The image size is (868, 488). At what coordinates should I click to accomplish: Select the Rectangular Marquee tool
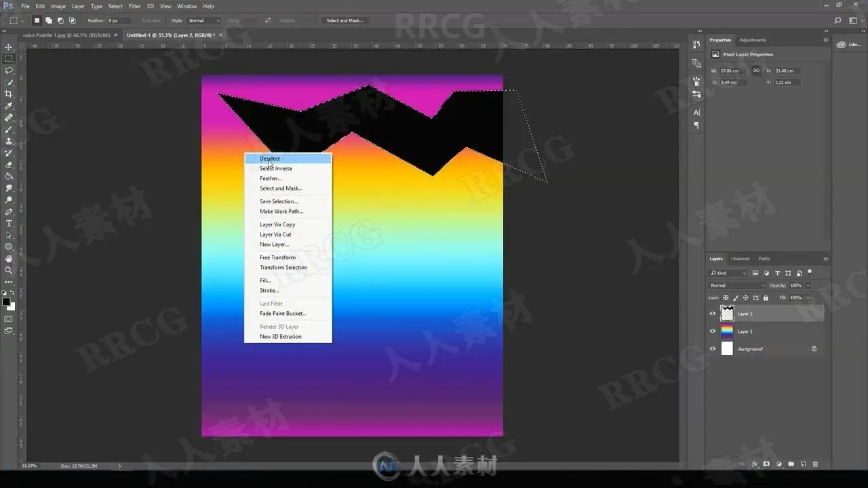9,59
